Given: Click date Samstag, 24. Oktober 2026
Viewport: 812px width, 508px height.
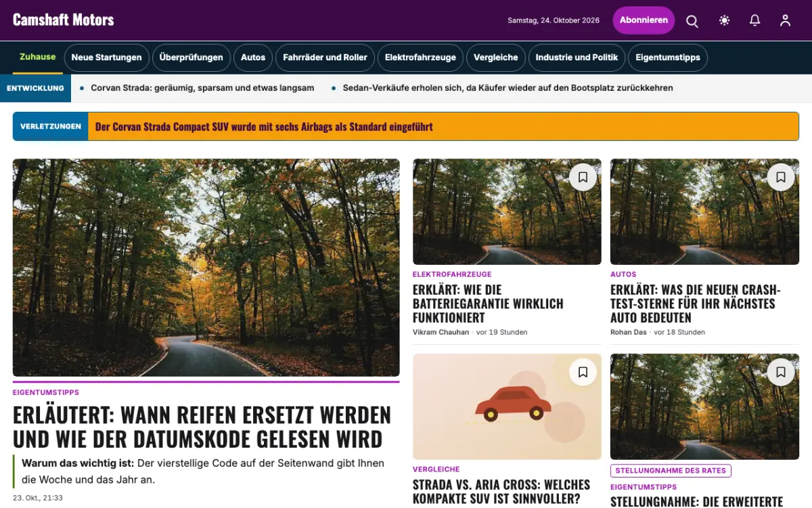Looking at the screenshot, I should point(554,20).
